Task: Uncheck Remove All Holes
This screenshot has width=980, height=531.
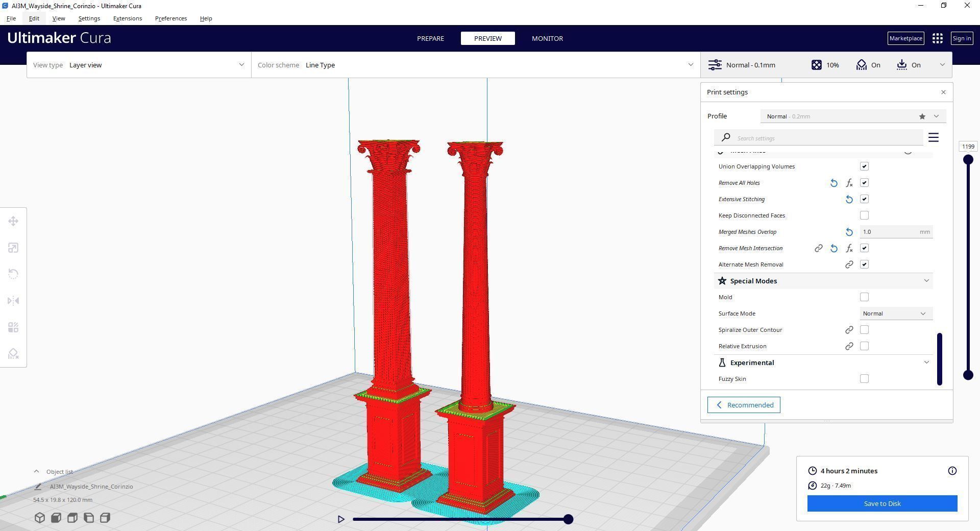Action: [864, 183]
